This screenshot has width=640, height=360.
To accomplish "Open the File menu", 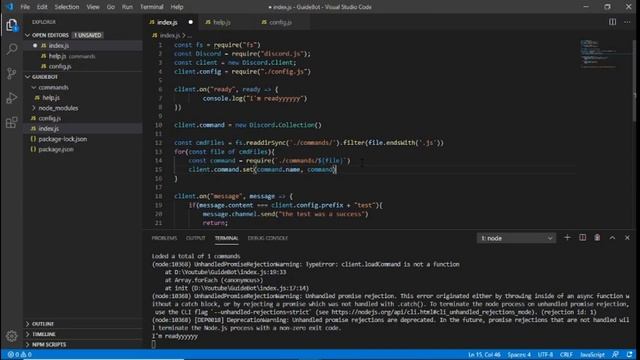I will (x=25, y=7).
